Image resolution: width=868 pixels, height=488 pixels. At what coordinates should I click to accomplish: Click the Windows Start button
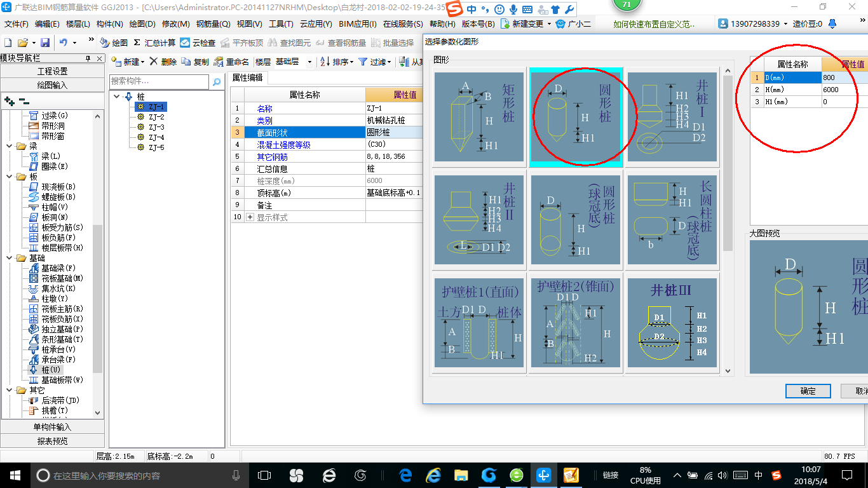14,475
